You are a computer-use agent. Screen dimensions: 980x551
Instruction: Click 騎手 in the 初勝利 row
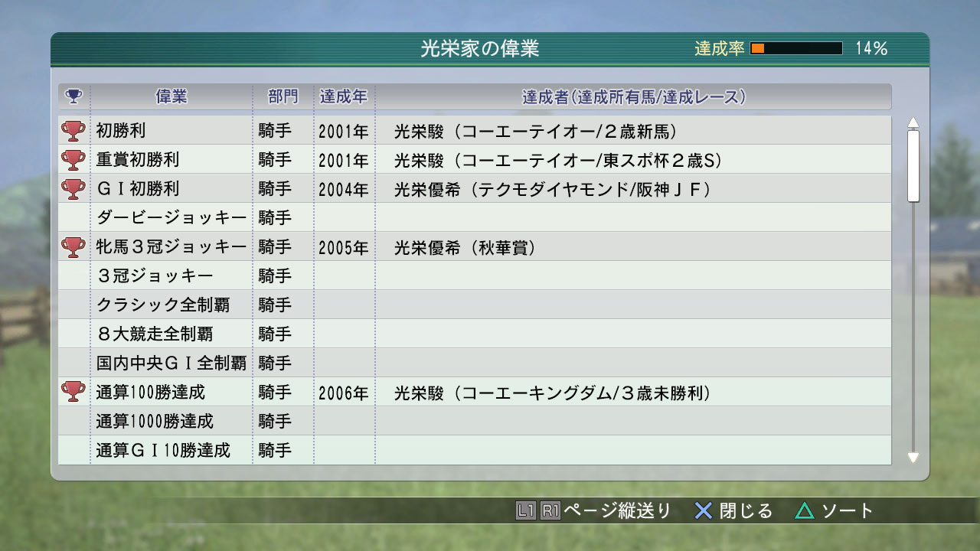click(x=275, y=131)
